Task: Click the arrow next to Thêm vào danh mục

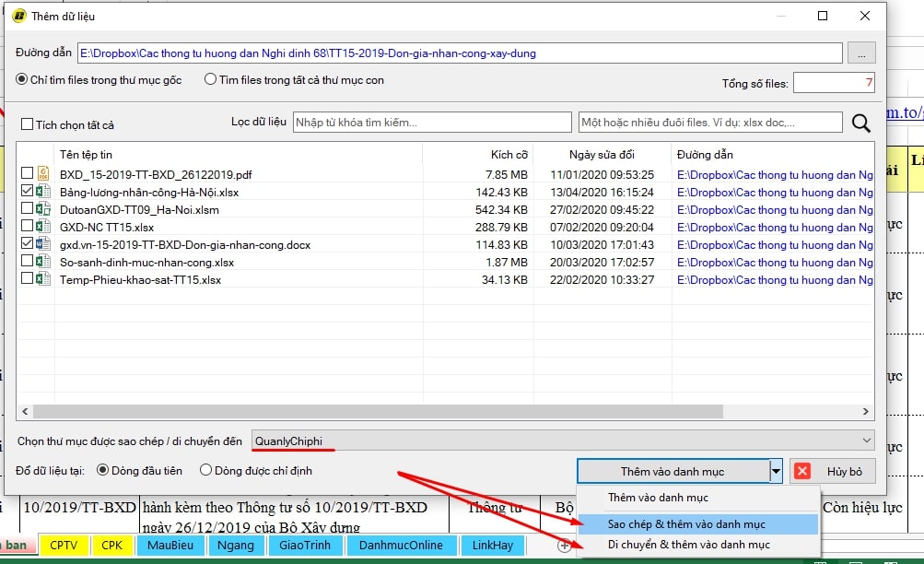Action: (x=776, y=471)
